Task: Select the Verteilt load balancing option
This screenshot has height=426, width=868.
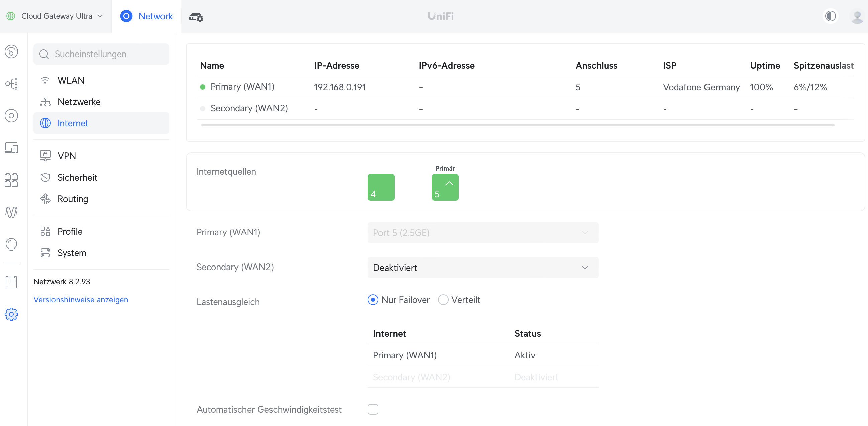Action: (443, 300)
